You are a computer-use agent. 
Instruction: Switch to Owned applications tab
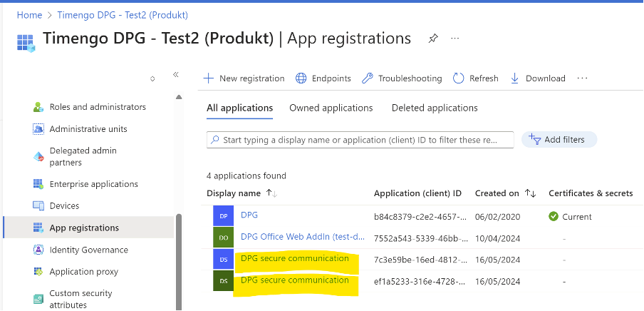331,108
